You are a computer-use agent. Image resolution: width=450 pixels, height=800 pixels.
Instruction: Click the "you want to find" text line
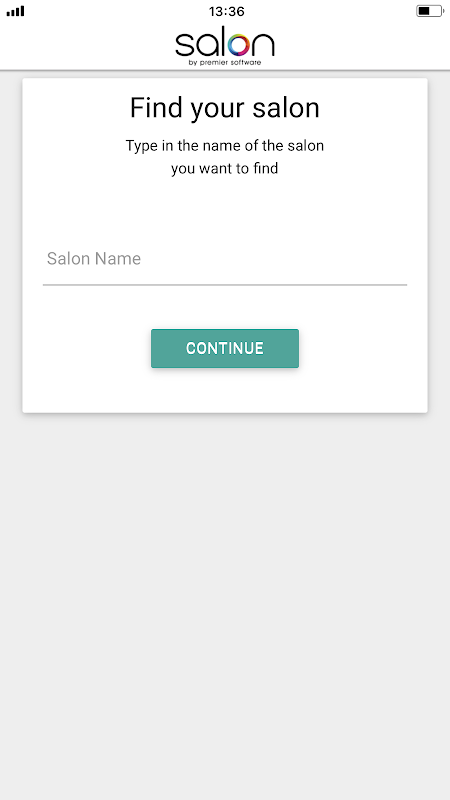pos(225,168)
